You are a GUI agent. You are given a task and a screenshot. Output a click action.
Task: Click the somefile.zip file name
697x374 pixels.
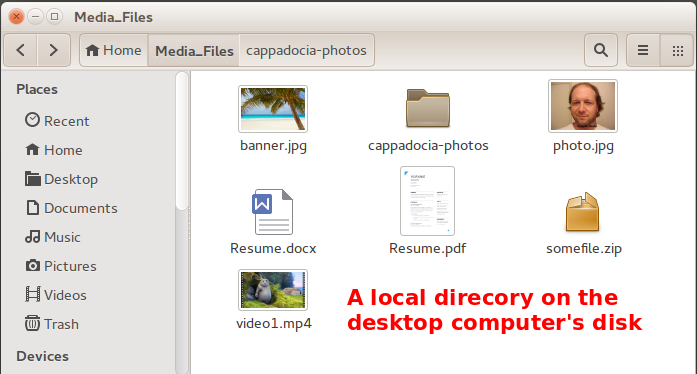584,248
